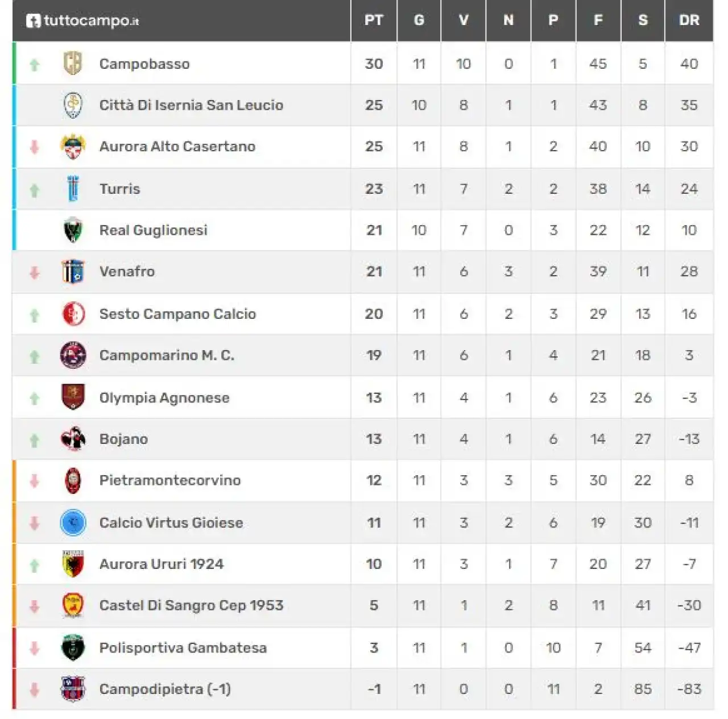Click the Bojano team crest icon
The height and width of the screenshot is (719, 728).
73,439
